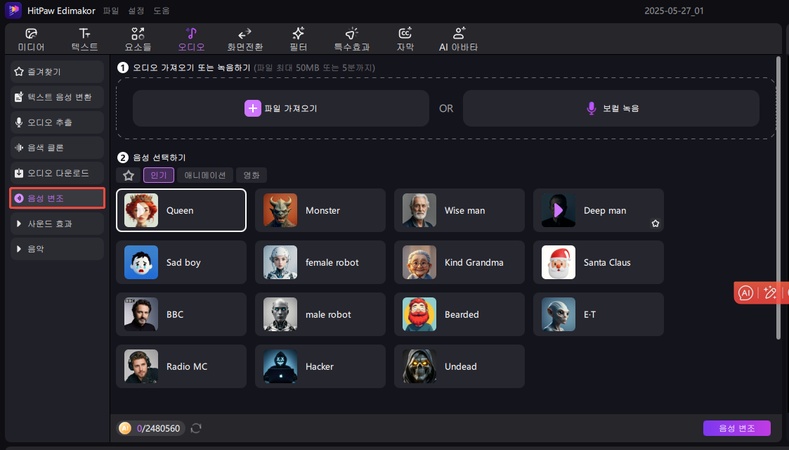Open the 파일 menu
The width and height of the screenshot is (789, 450).
(x=111, y=10)
